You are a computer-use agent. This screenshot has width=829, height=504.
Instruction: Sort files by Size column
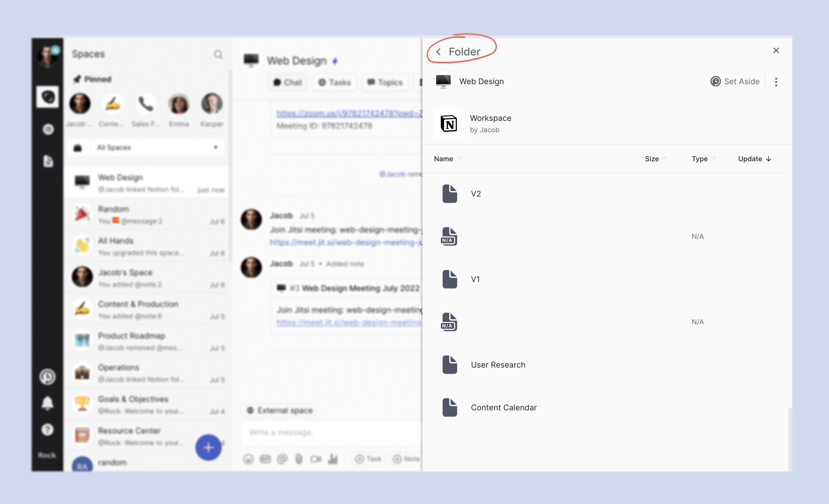coord(652,159)
